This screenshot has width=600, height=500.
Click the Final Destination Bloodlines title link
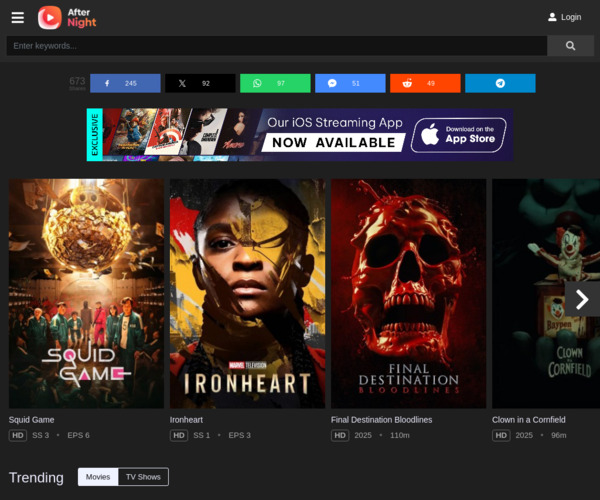click(x=382, y=420)
